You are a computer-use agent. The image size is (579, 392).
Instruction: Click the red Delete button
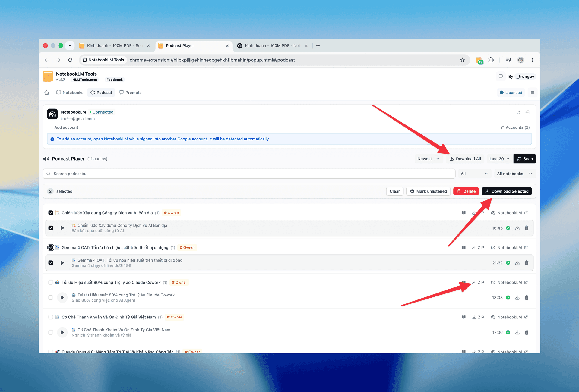(466, 191)
